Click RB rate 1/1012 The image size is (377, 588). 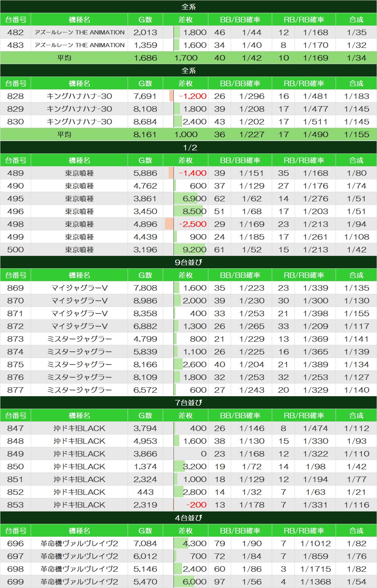pyautogui.click(x=315, y=544)
